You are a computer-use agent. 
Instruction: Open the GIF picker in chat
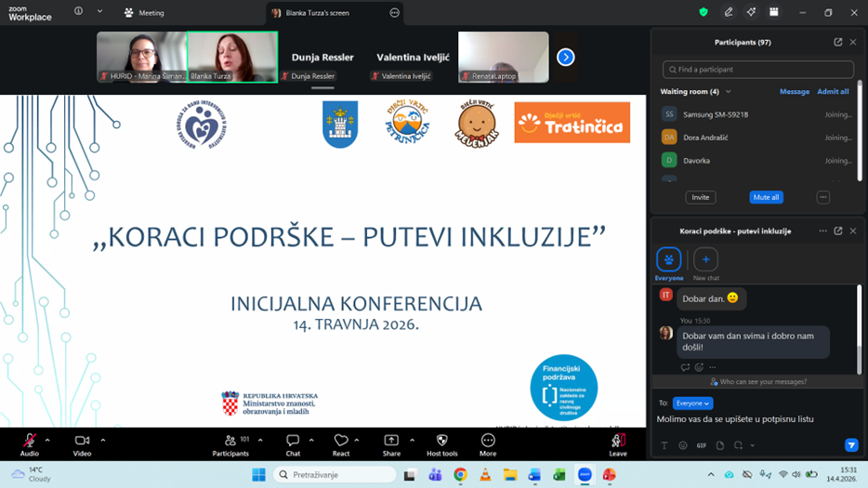coord(701,446)
